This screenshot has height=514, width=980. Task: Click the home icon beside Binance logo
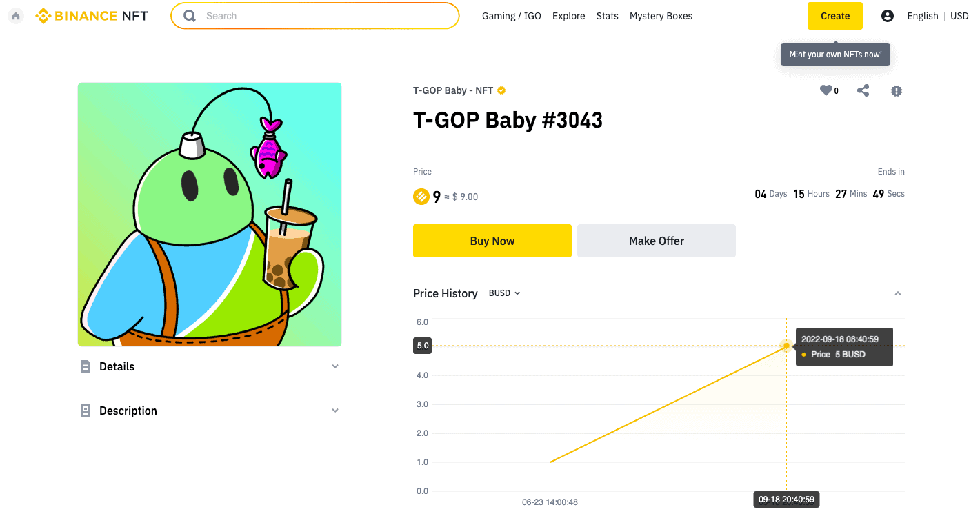pyautogui.click(x=16, y=16)
